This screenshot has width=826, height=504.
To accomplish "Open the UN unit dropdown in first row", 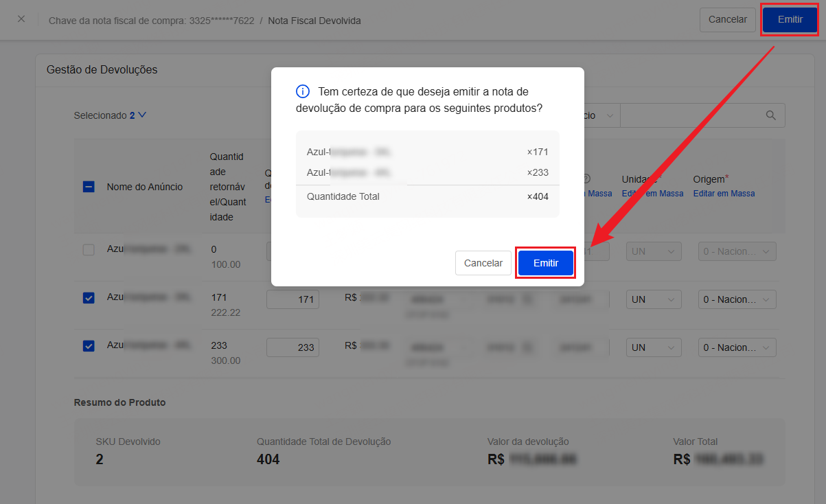I will (x=653, y=251).
